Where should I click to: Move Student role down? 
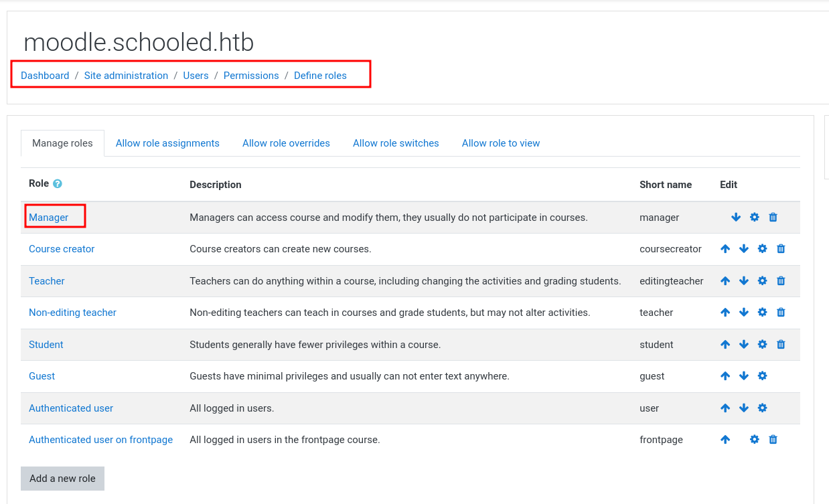coord(744,344)
